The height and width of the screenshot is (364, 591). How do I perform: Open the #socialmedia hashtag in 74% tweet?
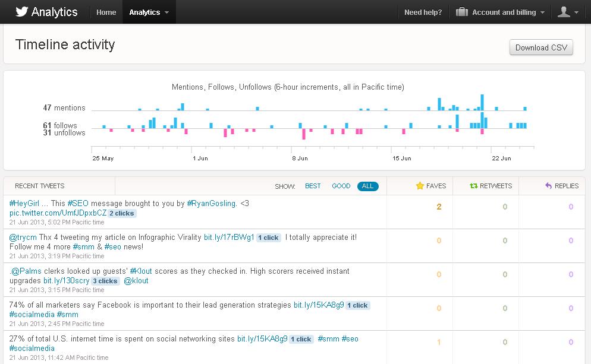(x=32, y=315)
